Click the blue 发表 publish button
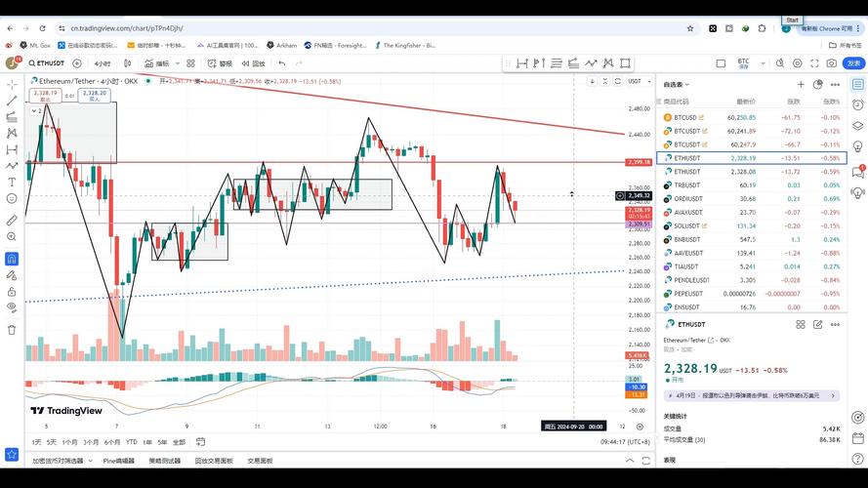 [x=853, y=63]
